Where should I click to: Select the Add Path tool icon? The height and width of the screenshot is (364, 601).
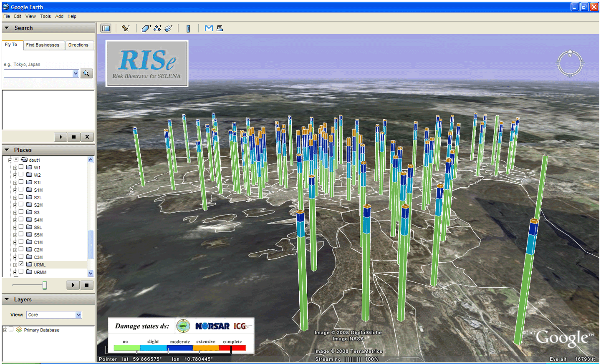pos(157,28)
